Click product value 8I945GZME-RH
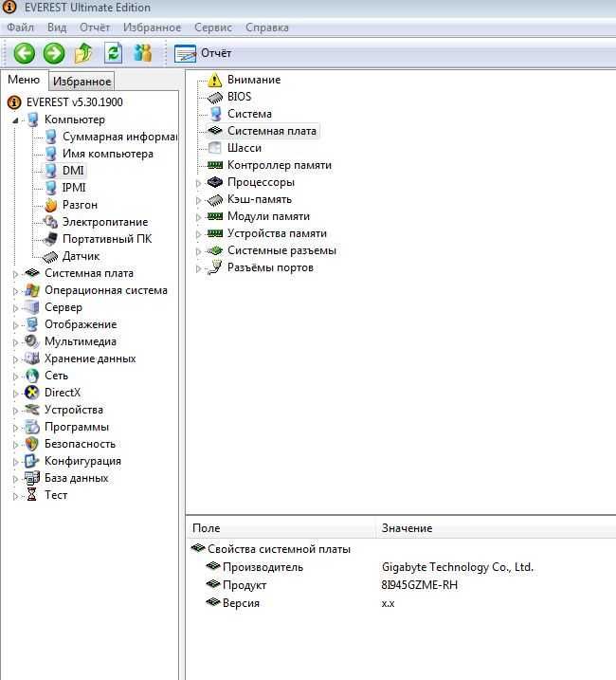Screen dimensions: 616x680 419,585
